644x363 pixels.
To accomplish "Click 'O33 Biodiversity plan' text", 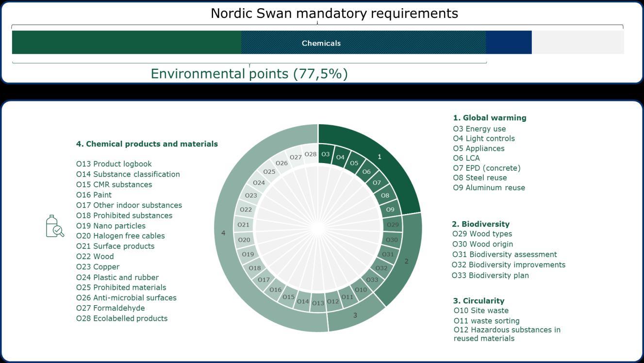I will (x=490, y=275).
